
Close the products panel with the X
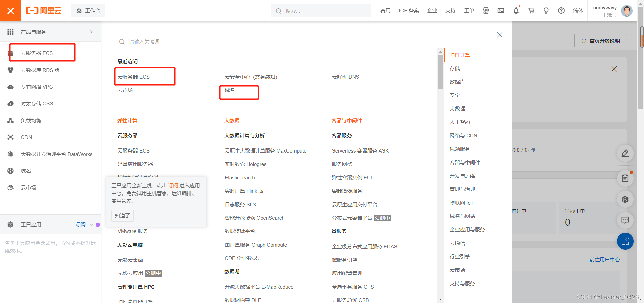point(500,35)
